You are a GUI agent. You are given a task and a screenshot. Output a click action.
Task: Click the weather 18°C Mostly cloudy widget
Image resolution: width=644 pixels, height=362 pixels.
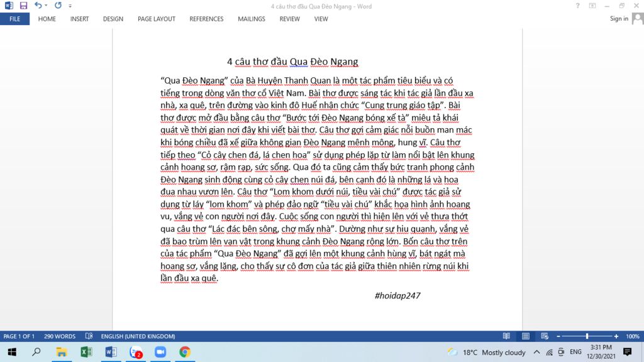(x=486, y=352)
